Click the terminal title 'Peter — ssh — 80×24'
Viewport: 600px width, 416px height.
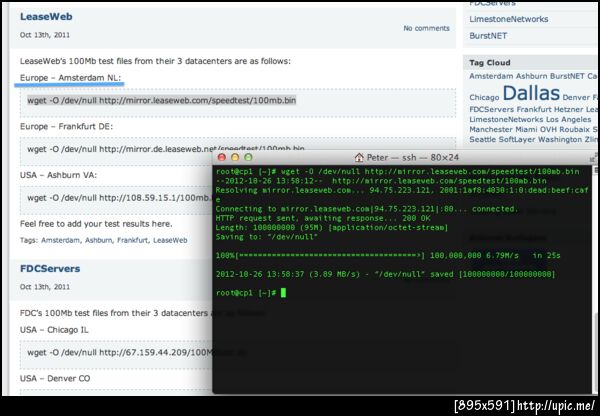coord(412,157)
